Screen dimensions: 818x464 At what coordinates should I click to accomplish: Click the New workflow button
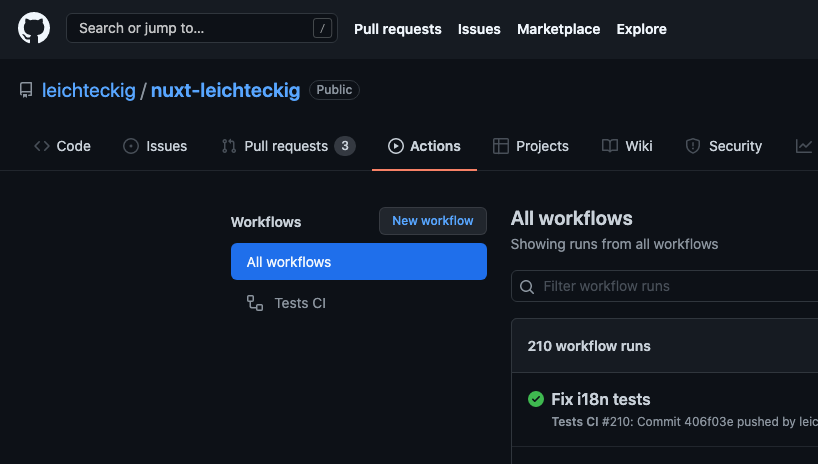point(433,221)
